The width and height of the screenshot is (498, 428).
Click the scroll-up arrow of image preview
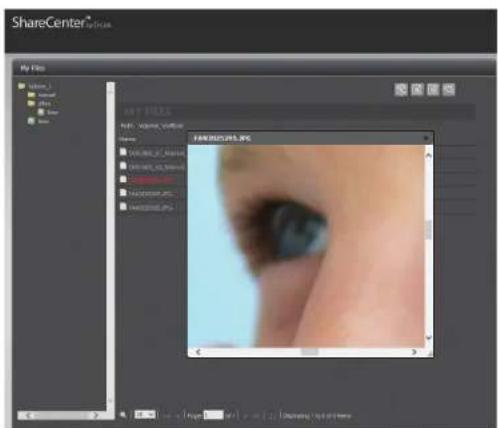coord(429,156)
